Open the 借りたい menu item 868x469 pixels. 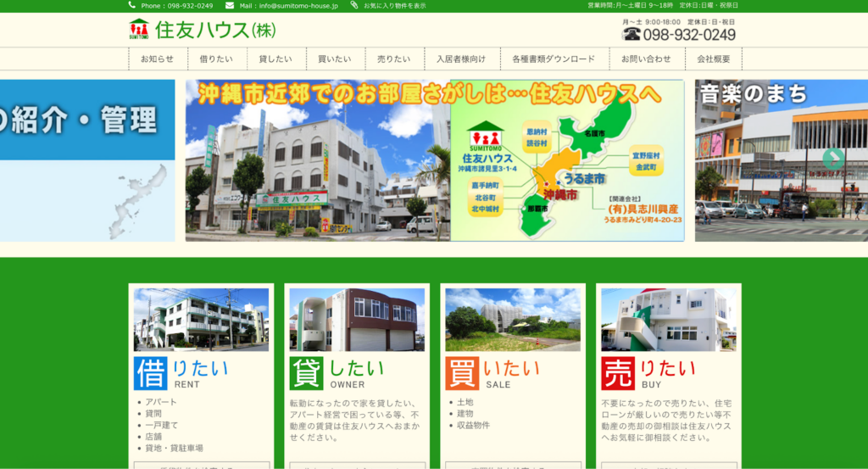point(217,59)
